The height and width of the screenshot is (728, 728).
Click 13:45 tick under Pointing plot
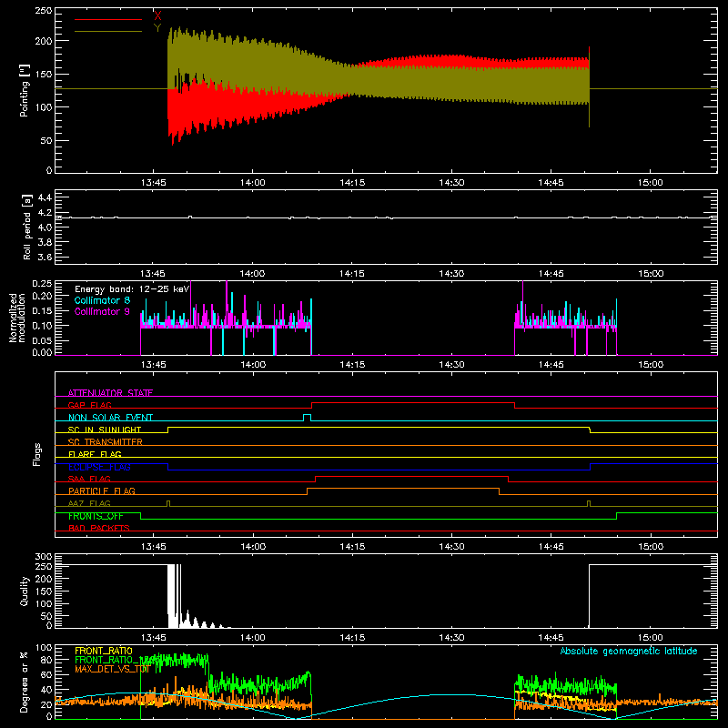point(153,183)
